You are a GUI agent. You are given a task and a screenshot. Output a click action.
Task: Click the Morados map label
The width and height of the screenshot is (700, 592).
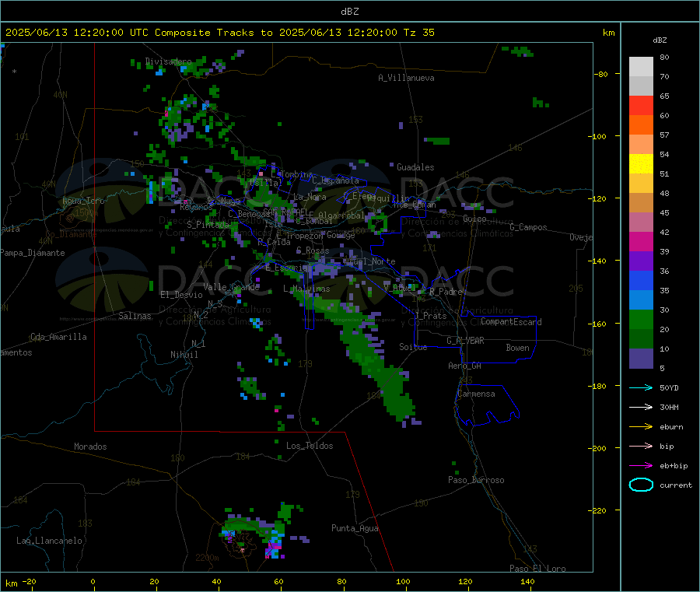(90, 447)
